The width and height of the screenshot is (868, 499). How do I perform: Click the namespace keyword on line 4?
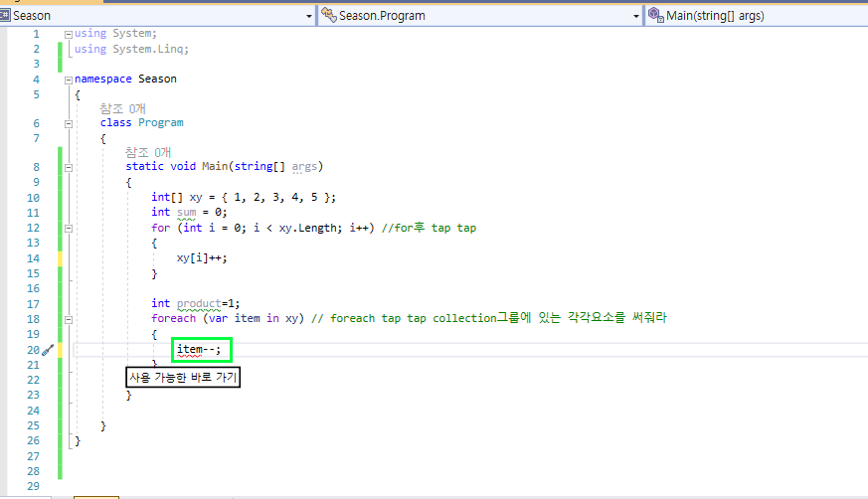(x=103, y=79)
